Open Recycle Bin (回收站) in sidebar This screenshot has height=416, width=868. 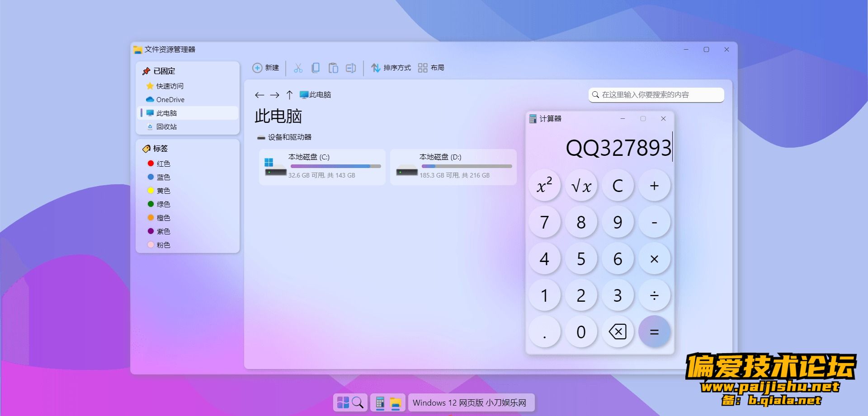pyautogui.click(x=188, y=126)
